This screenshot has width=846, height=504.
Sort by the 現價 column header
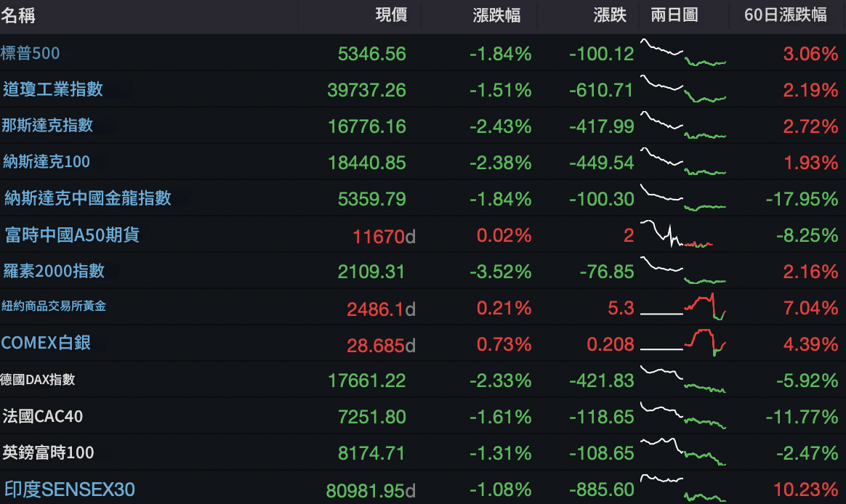point(391,15)
